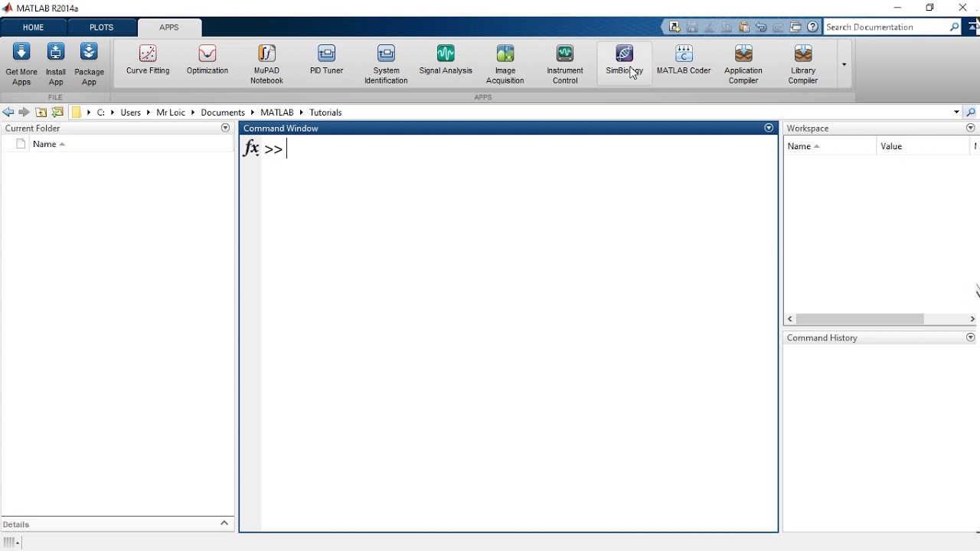Click Mr Loic in the address path
The image size is (980, 551).
click(171, 112)
